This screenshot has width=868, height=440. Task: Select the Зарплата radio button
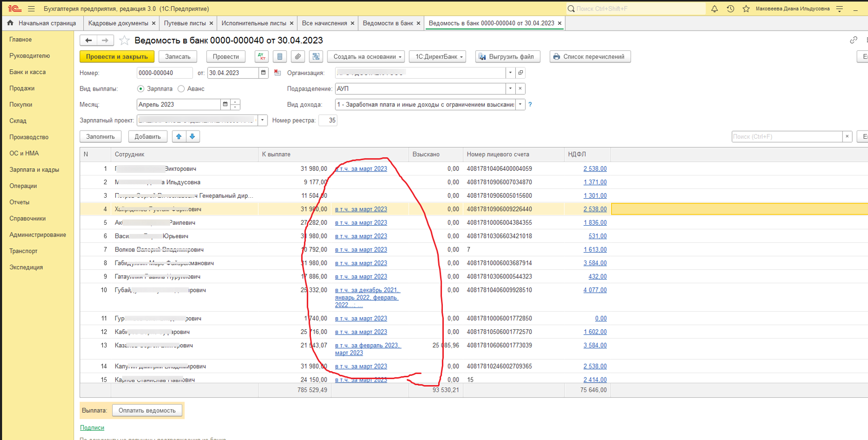(x=141, y=89)
